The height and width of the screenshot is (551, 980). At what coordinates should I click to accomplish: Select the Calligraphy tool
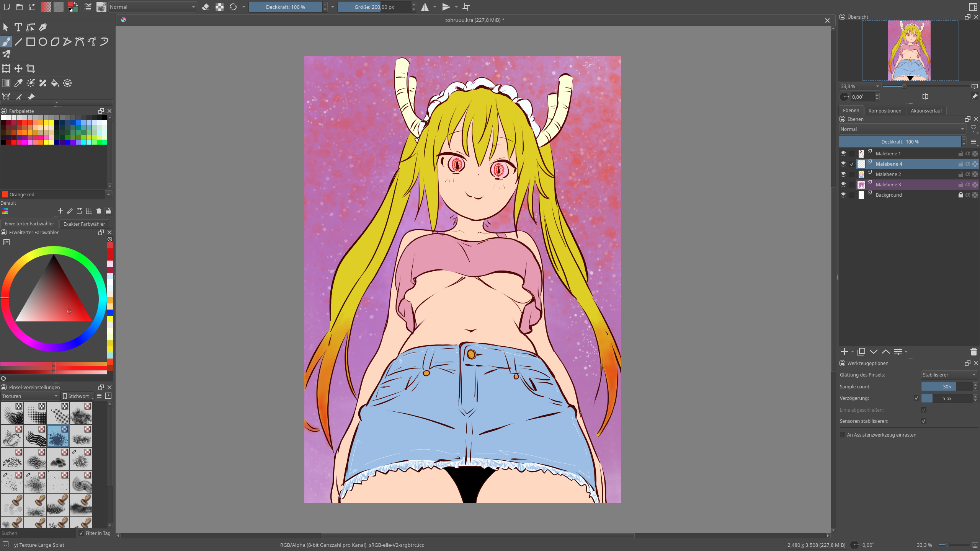click(x=43, y=27)
